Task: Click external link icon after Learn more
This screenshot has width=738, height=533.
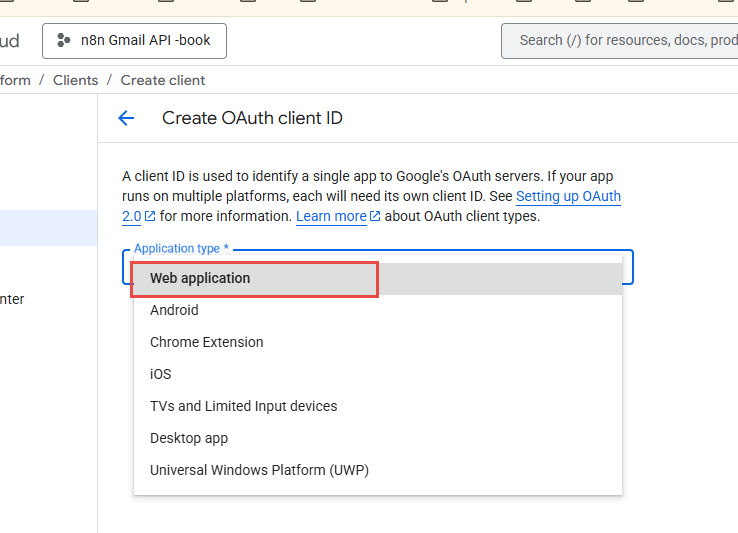Action: pyautogui.click(x=375, y=216)
